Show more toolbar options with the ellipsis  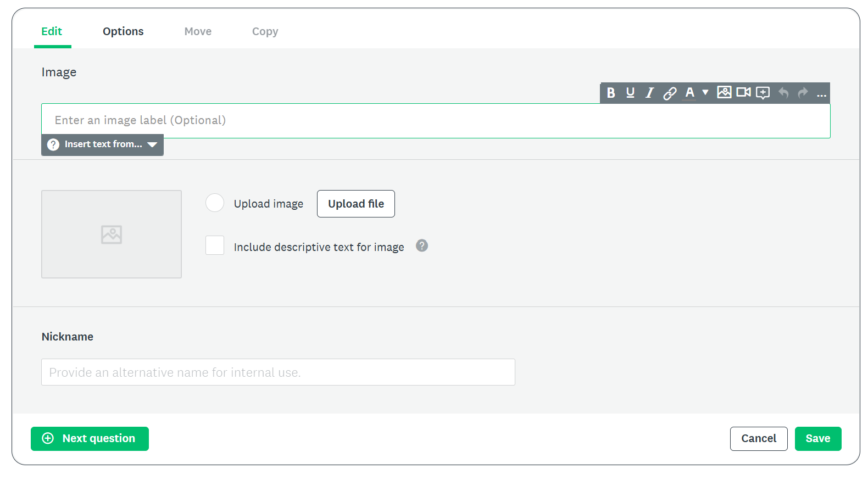tap(821, 94)
